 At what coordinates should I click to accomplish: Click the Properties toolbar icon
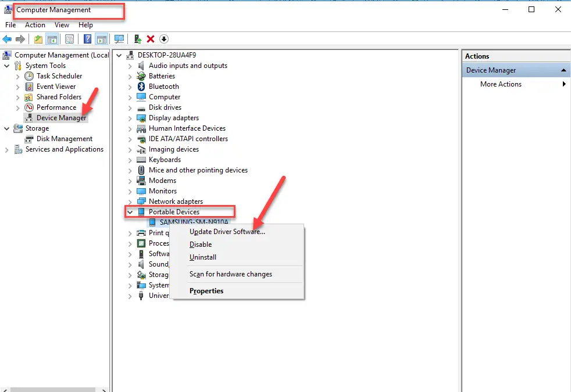pyautogui.click(x=69, y=39)
